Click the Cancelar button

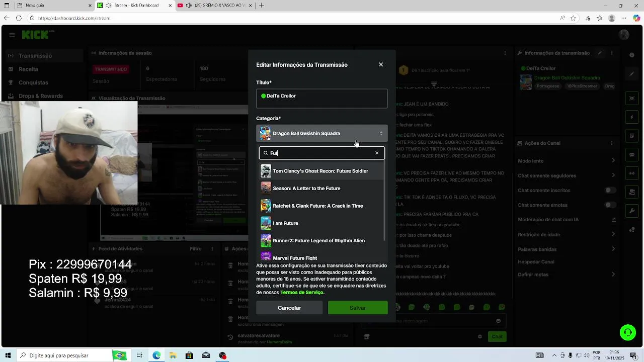click(289, 308)
